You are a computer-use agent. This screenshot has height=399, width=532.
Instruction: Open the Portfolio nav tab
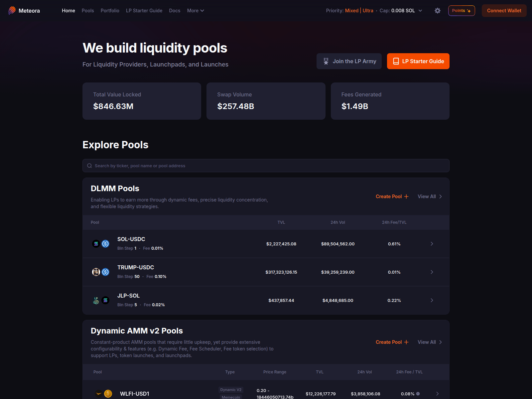110,11
